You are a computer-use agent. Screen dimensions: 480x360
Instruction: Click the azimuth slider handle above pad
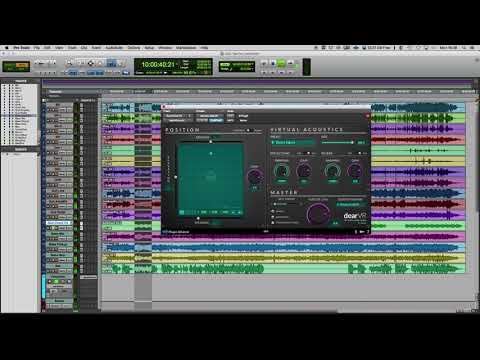pyautogui.click(x=211, y=142)
